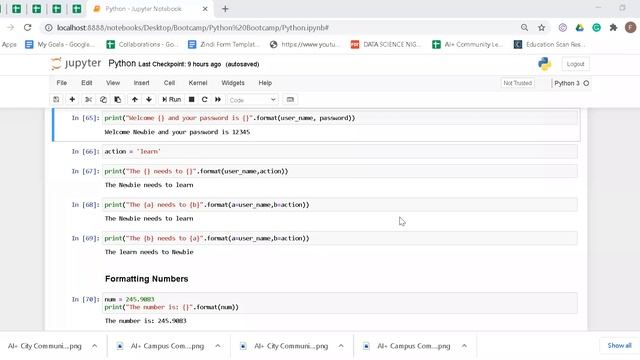Open the Help menu
Image resolution: width=640 pixels, height=360 pixels.
tap(265, 83)
